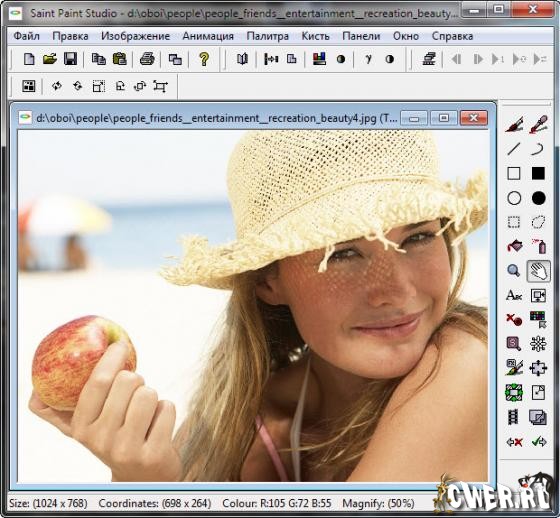Click the gamma symbol icon

click(369, 59)
